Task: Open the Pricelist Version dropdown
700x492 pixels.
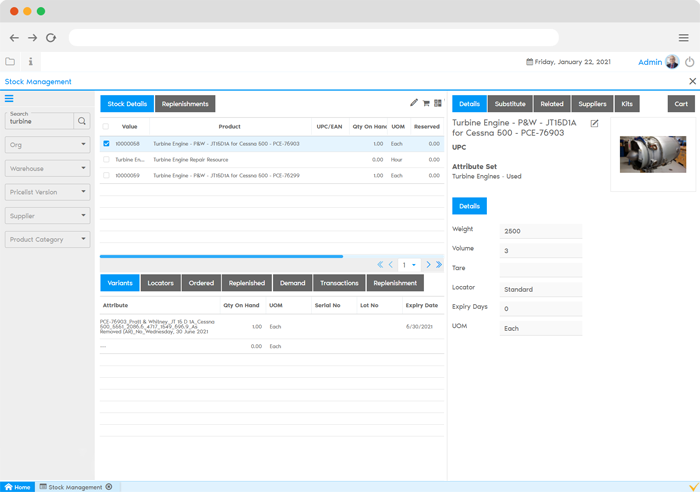Action: click(x=47, y=191)
